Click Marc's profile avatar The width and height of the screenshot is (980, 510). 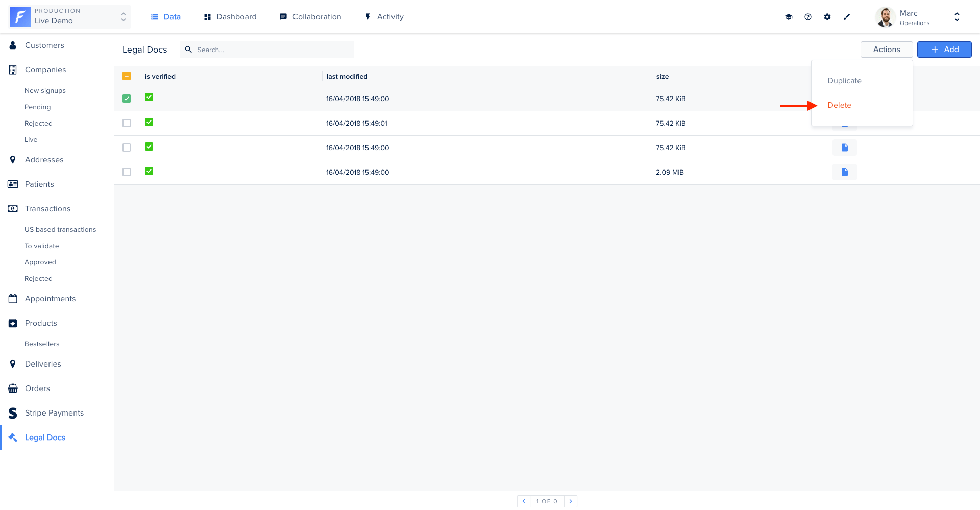click(886, 17)
